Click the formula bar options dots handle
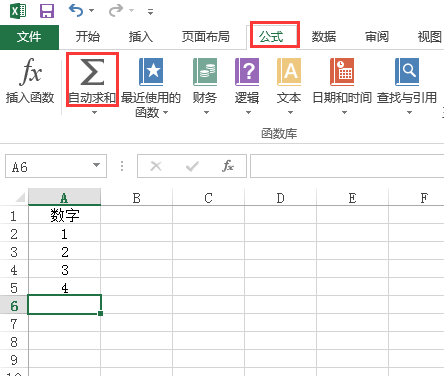Screen dimensions: 444x376 (x=122, y=166)
